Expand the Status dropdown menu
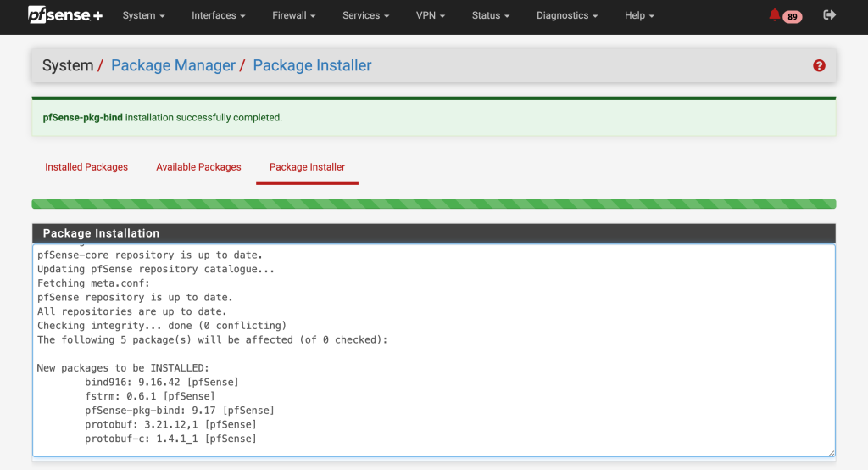Viewport: 868px width, 470px height. coord(491,15)
